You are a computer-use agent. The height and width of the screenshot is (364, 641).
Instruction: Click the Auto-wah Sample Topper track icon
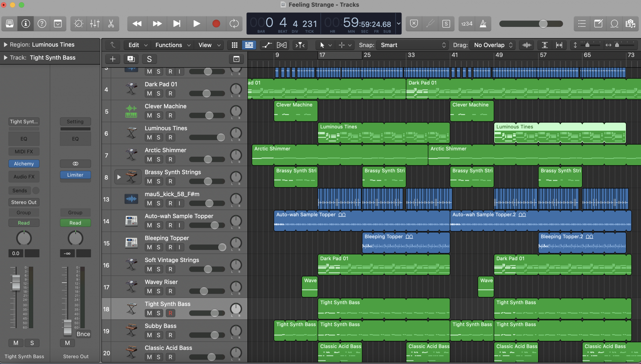[x=131, y=220]
